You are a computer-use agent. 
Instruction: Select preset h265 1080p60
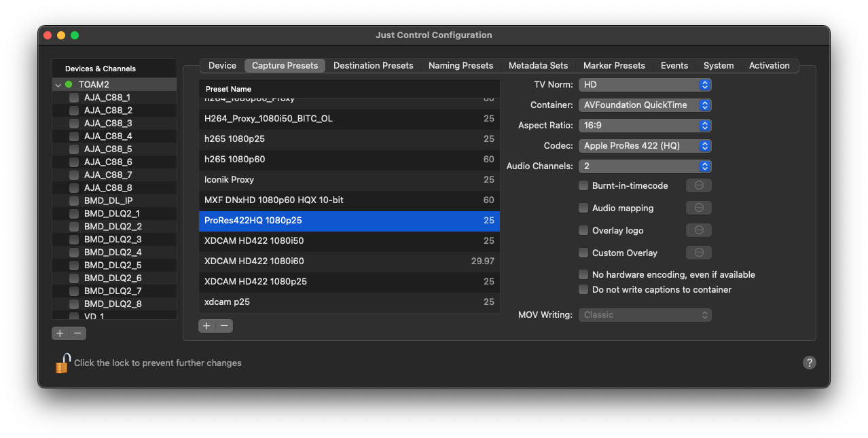point(349,160)
